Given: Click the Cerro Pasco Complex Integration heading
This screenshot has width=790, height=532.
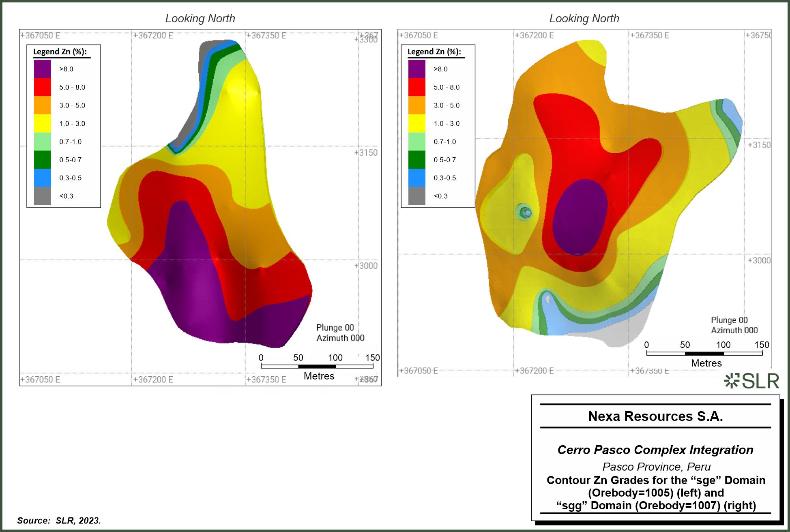Looking at the screenshot, I should point(655,450).
